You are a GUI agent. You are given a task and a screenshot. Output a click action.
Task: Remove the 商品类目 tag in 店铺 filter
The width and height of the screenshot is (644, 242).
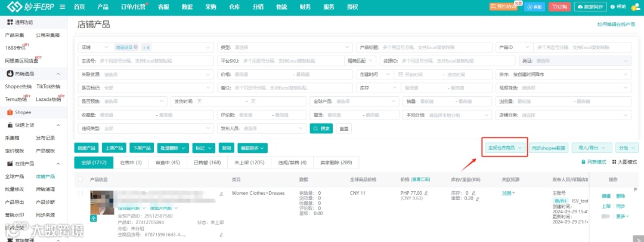click(135, 47)
